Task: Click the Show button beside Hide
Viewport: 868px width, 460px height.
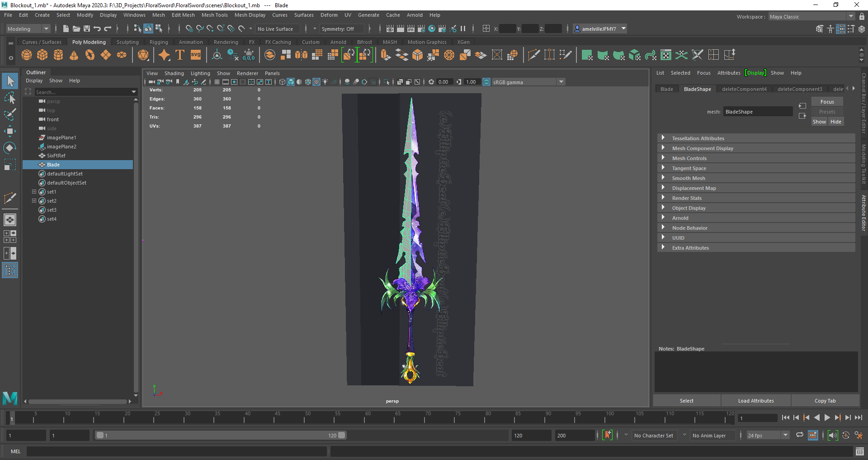Action: 819,122
